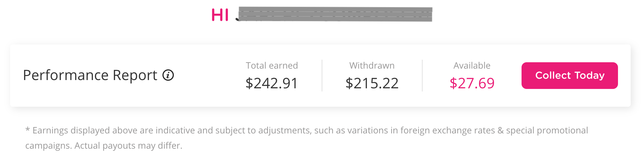Click divider between Total earned and Withdrawn
The height and width of the screenshot is (162, 644).
coord(322,76)
